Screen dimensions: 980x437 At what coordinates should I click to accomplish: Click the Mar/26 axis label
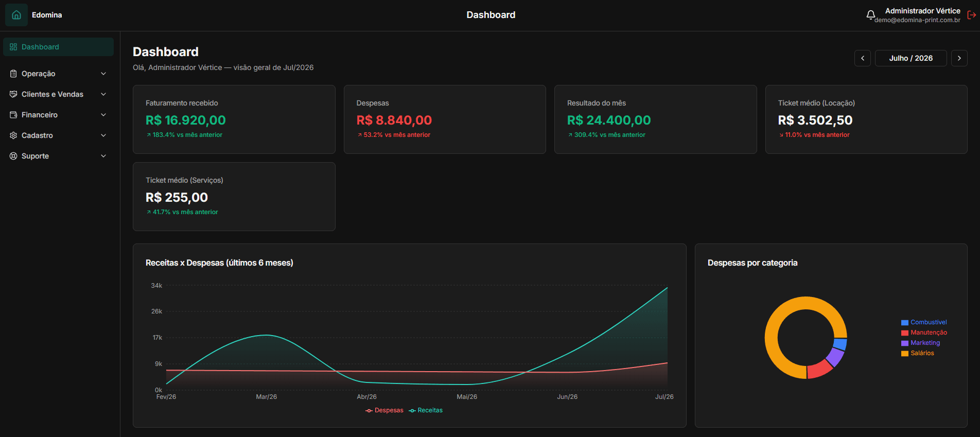point(267,397)
